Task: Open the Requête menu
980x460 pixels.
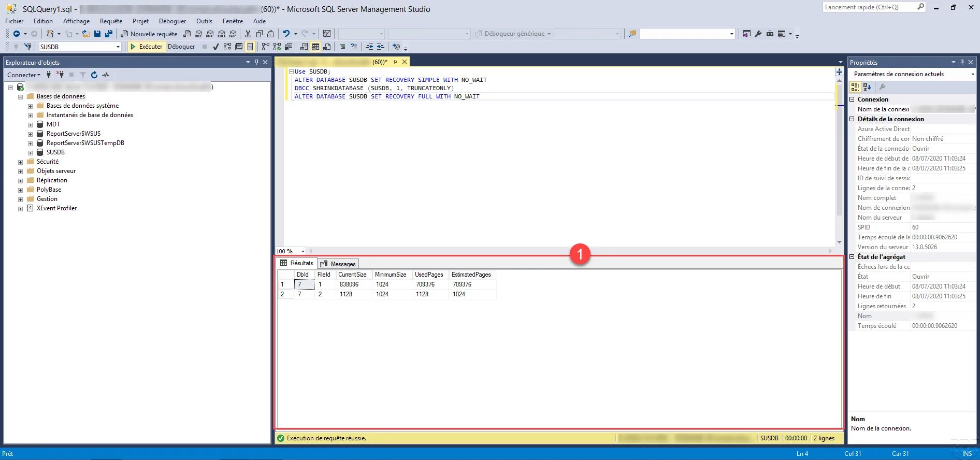Action: click(x=111, y=21)
